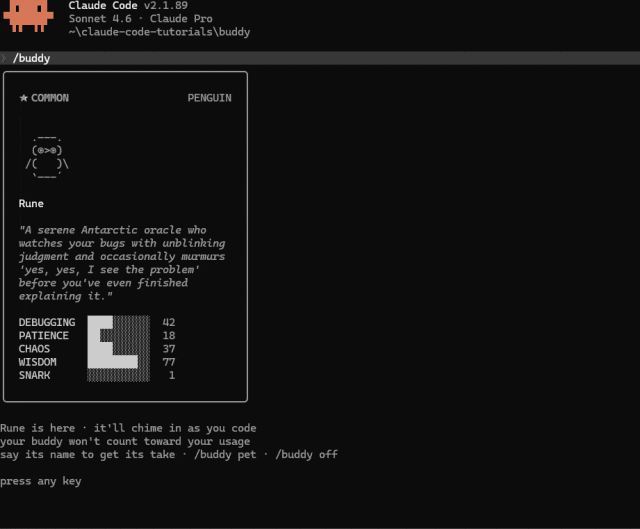Viewport: 640px width, 529px height.
Task: Click the 'SNARK' stat label
Action: pyautogui.click(x=34, y=375)
